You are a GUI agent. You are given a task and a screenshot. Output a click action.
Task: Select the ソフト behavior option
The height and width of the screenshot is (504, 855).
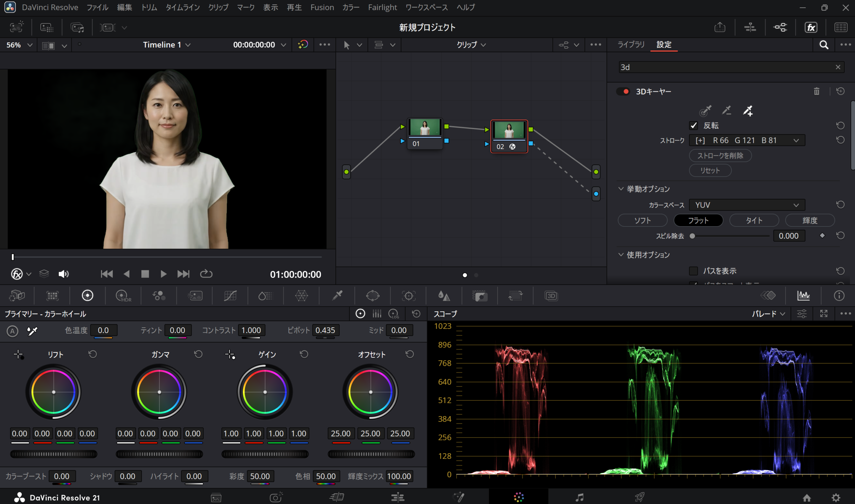(643, 220)
